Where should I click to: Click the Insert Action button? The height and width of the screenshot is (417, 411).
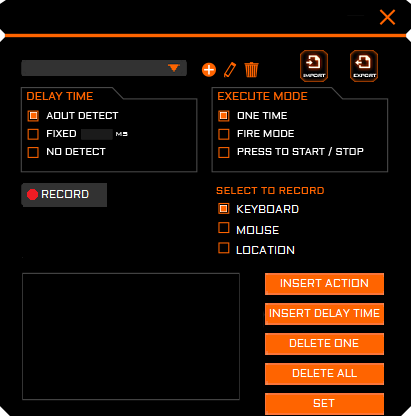tap(324, 284)
